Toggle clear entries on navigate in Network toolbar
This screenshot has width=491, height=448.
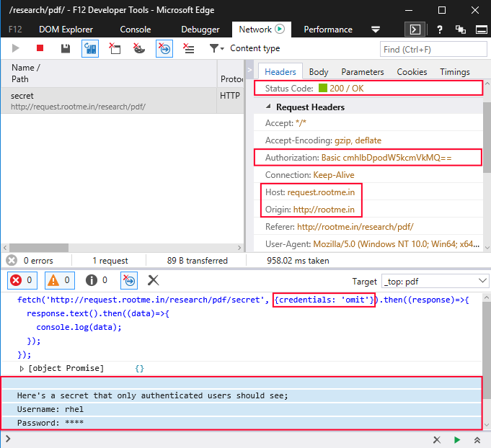pyautogui.click(x=164, y=48)
